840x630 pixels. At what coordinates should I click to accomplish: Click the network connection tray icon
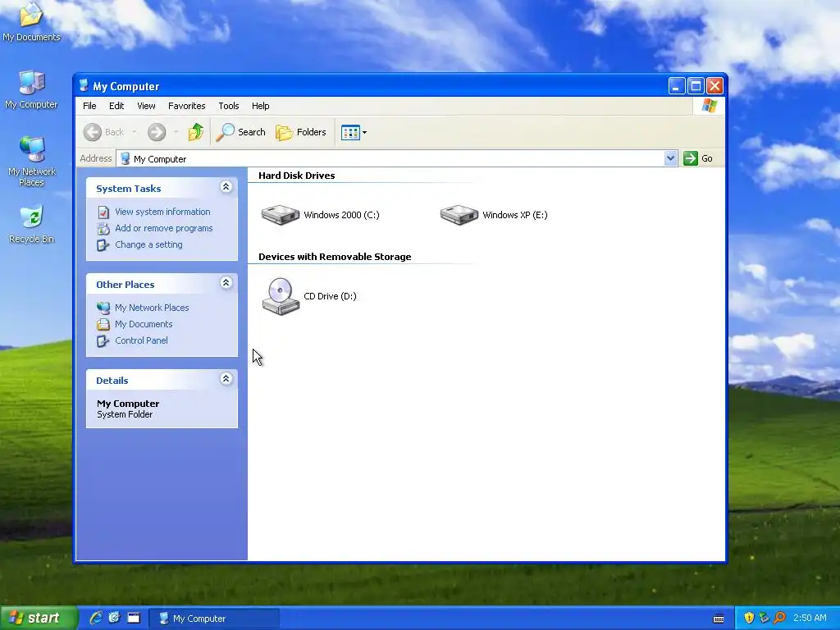point(764,619)
